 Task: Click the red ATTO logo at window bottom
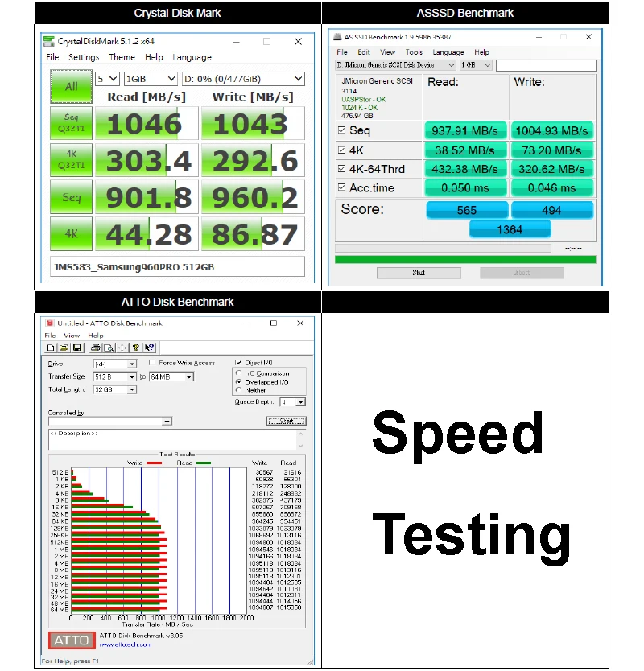(72, 640)
